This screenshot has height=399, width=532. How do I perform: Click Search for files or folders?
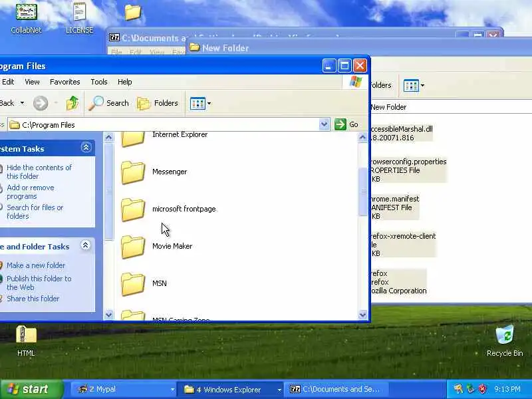click(x=35, y=211)
